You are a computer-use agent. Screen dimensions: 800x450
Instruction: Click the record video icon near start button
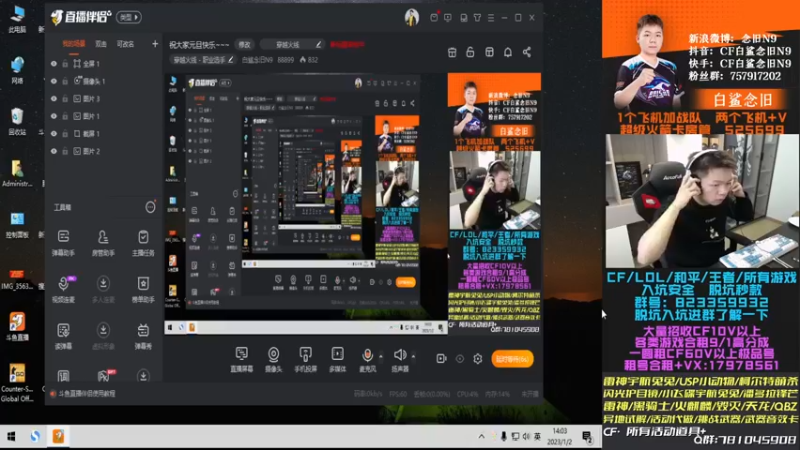tap(441, 359)
